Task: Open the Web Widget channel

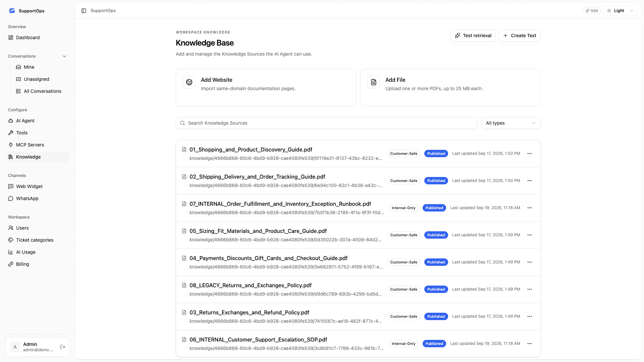Action: tap(38, 186)
